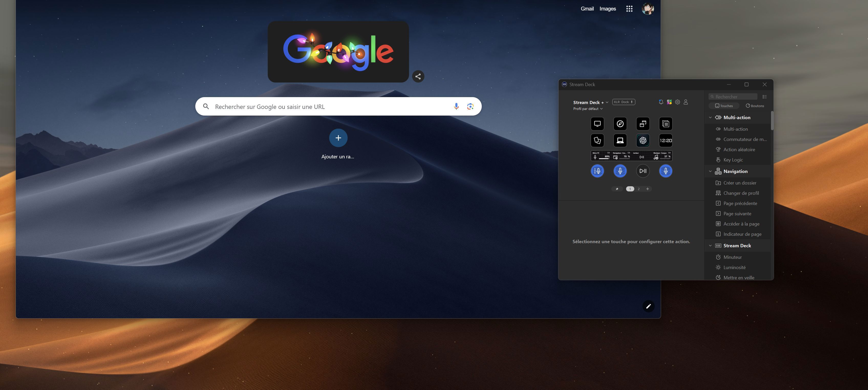Switch to Touches action filter

(x=724, y=106)
